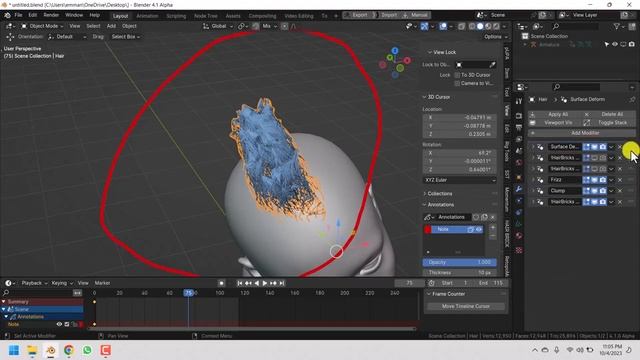Click the stop recording square button in timeline

221,283
